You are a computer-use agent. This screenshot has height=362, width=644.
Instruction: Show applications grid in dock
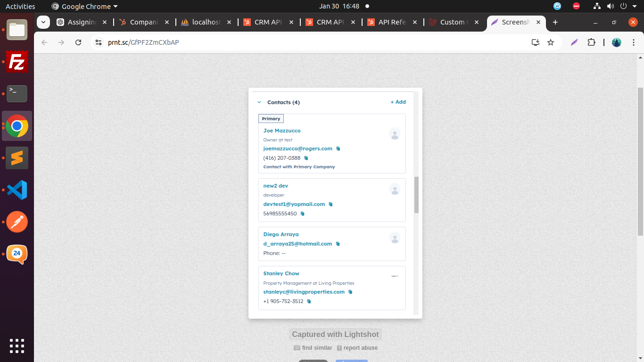(x=17, y=346)
